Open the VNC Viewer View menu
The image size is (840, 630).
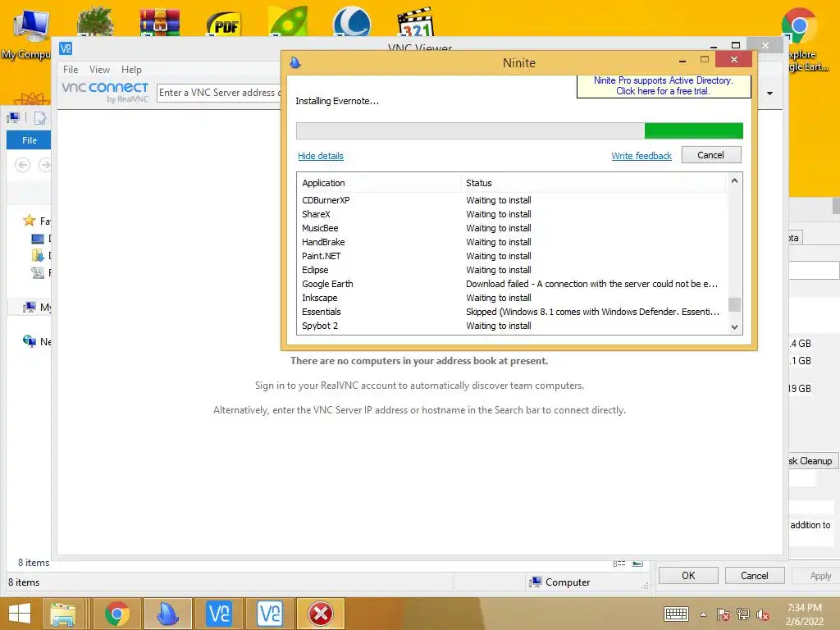tap(99, 70)
